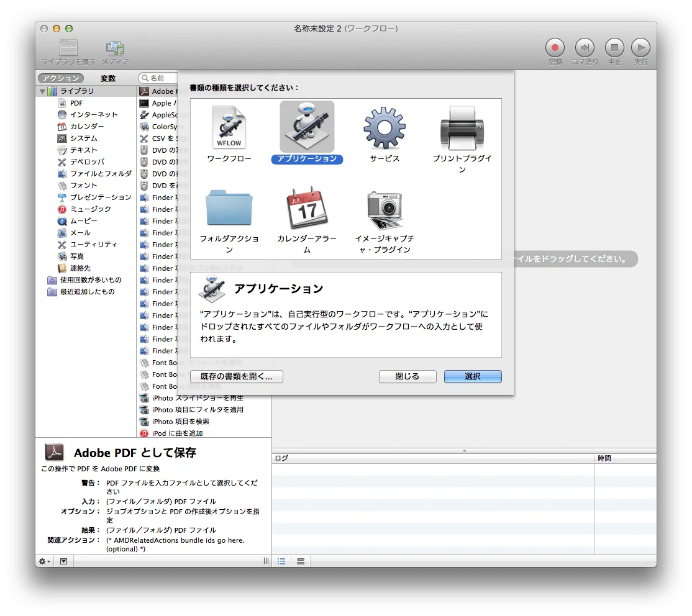Select iPhoto 項目にフィルタを適用 action
Screen dimensions: 692x616
198,410
